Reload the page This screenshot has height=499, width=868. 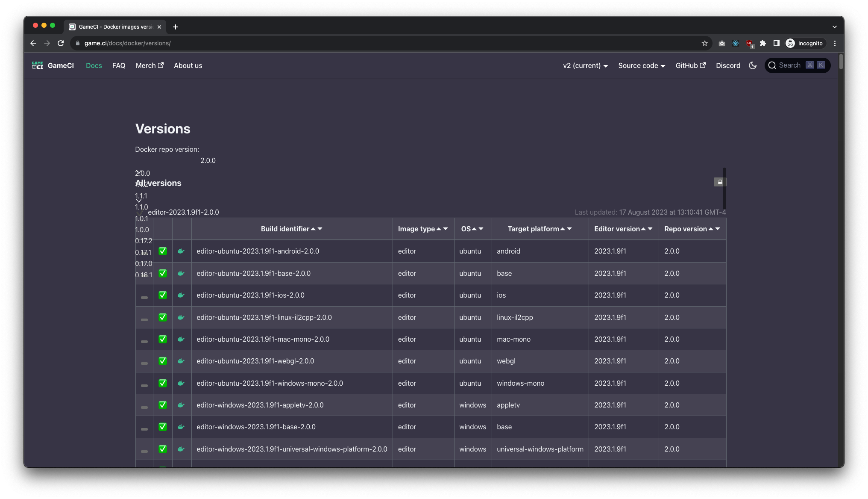(61, 43)
